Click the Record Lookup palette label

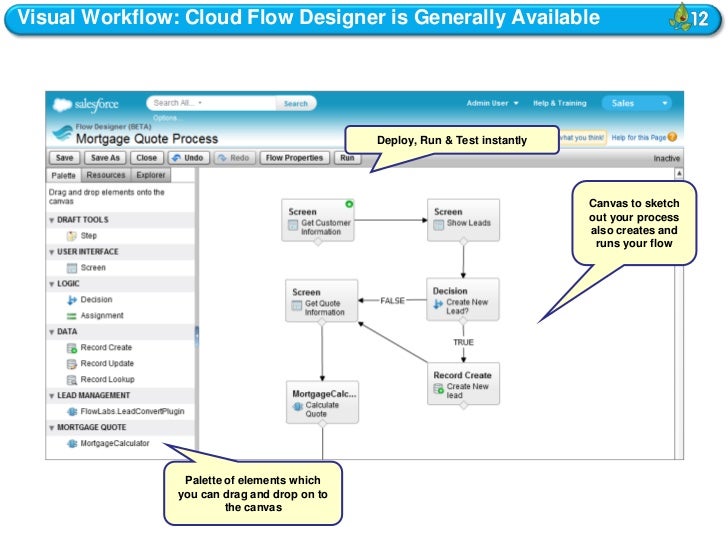[107, 379]
